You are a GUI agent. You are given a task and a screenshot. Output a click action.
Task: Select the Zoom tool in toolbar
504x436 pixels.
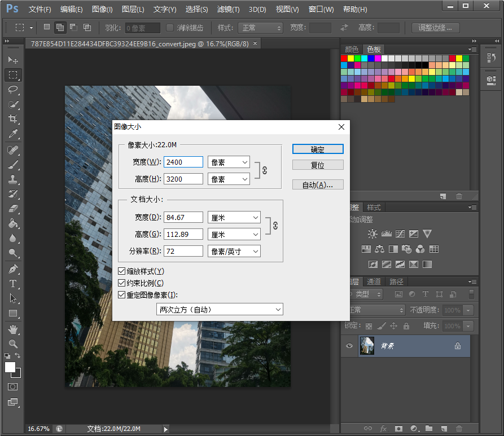13,343
